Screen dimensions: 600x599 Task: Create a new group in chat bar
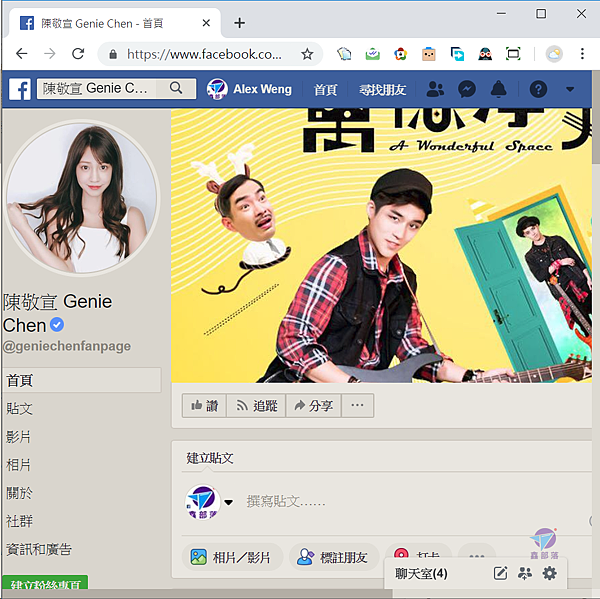(x=525, y=573)
